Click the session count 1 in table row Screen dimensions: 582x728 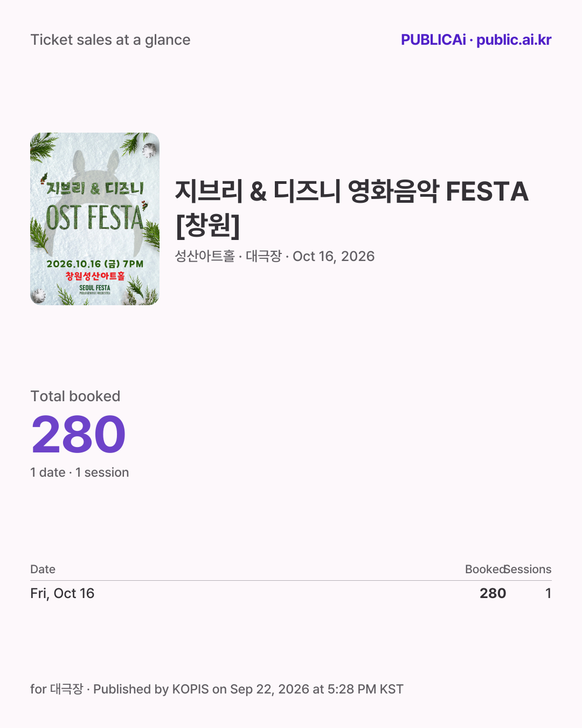pyautogui.click(x=548, y=593)
